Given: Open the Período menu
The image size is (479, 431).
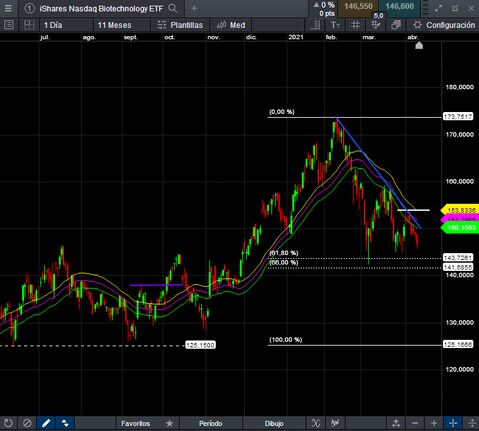Looking at the screenshot, I should click(x=210, y=423).
